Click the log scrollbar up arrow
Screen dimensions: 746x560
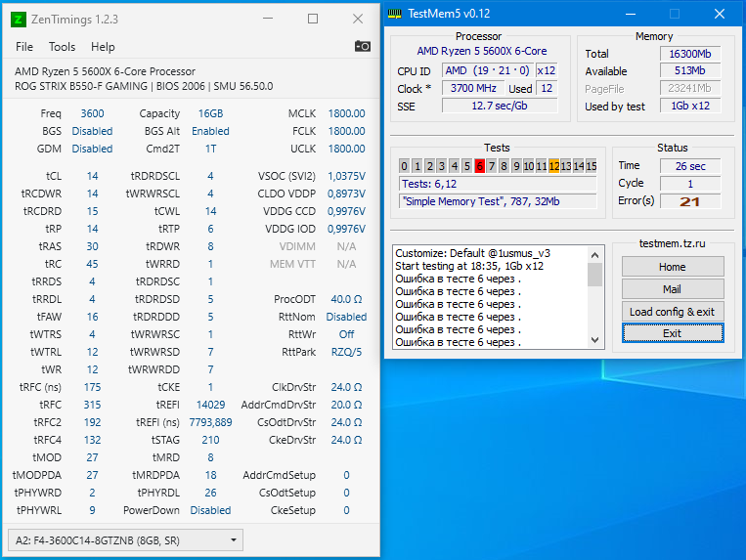tap(594, 255)
